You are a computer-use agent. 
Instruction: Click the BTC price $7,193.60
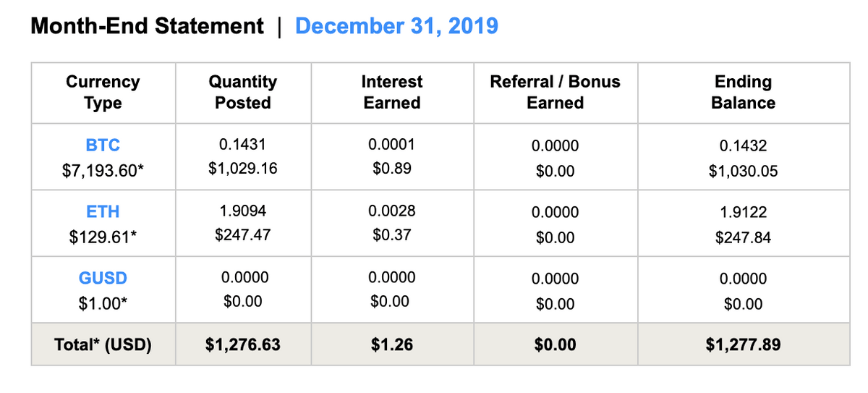[103, 172]
